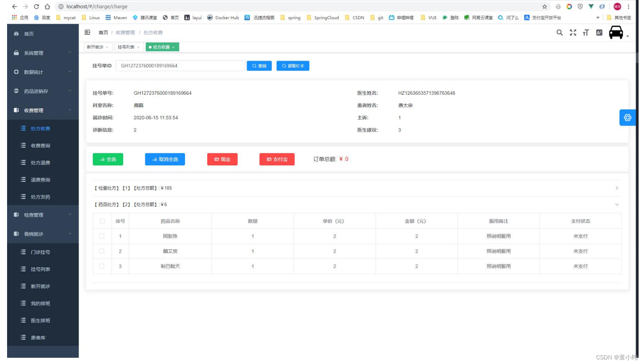Expand the 数据统计 sidebar menu

point(43,72)
